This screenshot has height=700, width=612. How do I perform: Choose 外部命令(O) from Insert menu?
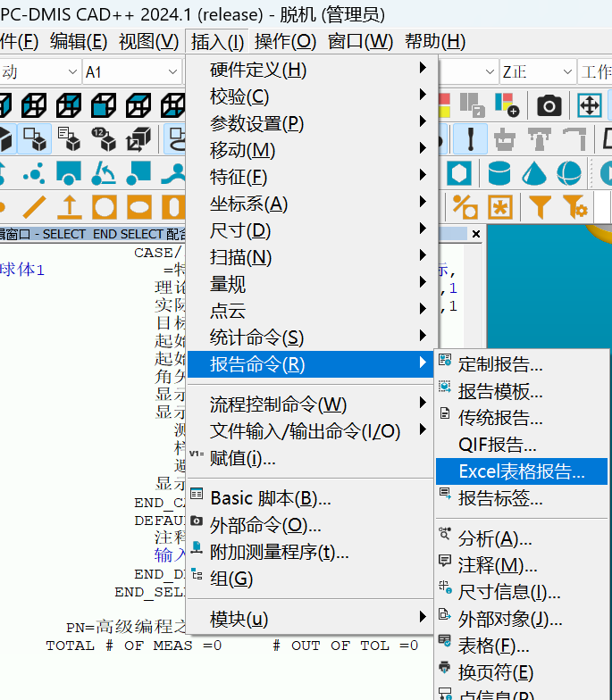pos(310,525)
